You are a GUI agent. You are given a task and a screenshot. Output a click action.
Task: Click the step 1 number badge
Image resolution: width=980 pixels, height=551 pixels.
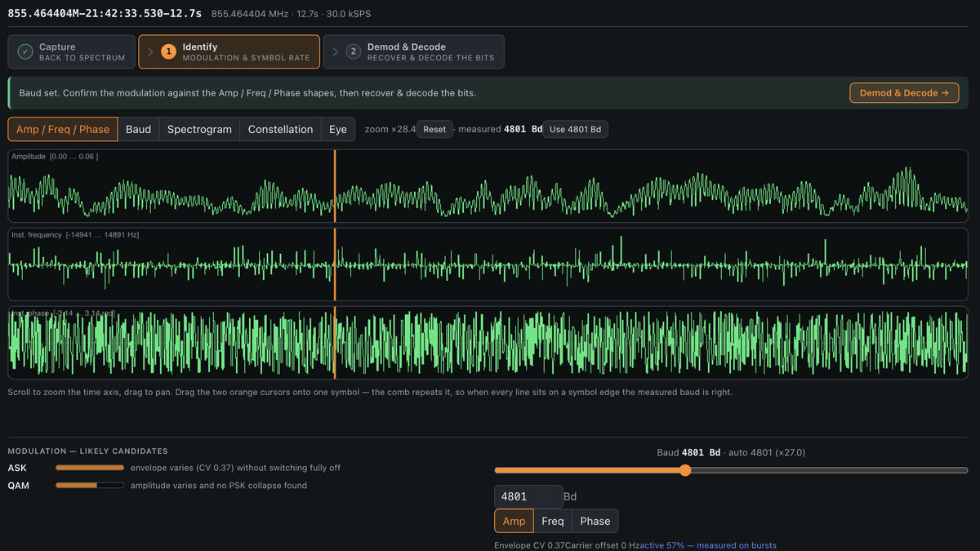point(168,51)
